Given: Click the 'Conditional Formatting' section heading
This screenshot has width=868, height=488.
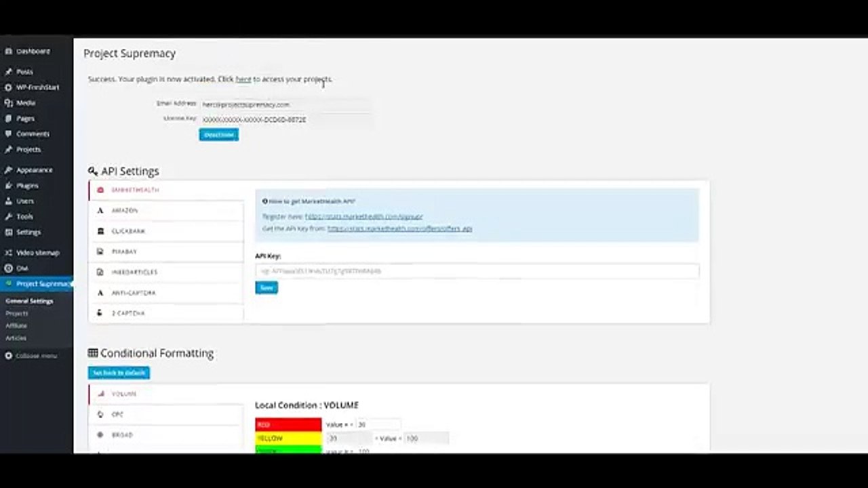Looking at the screenshot, I should (x=157, y=353).
